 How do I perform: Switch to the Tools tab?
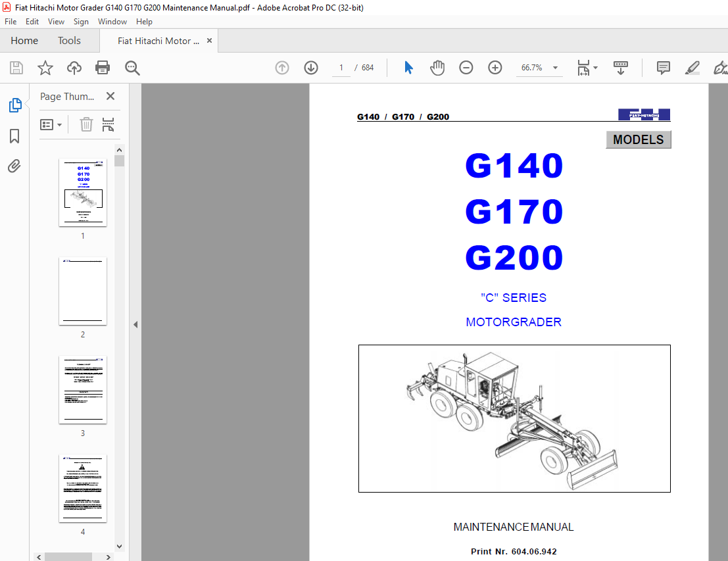click(69, 41)
